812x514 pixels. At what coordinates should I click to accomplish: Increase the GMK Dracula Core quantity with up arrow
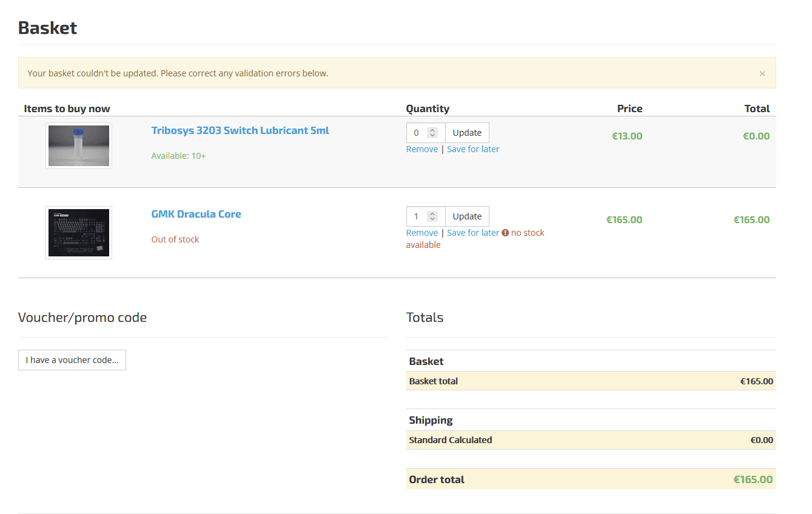click(432, 214)
